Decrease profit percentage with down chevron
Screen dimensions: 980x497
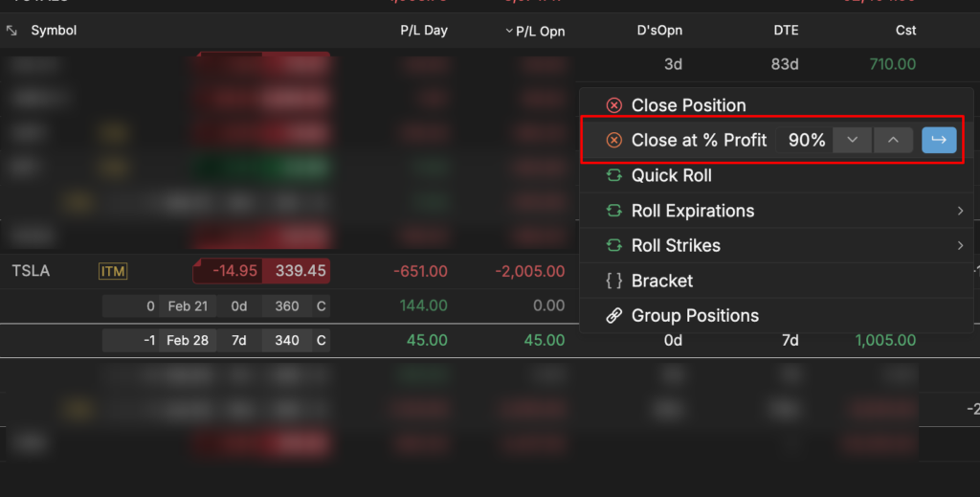(x=852, y=141)
